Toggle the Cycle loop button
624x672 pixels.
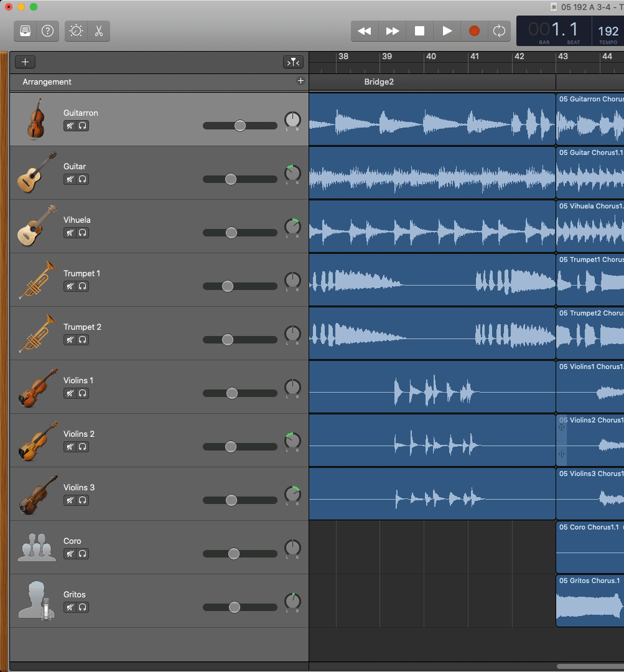[499, 31]
